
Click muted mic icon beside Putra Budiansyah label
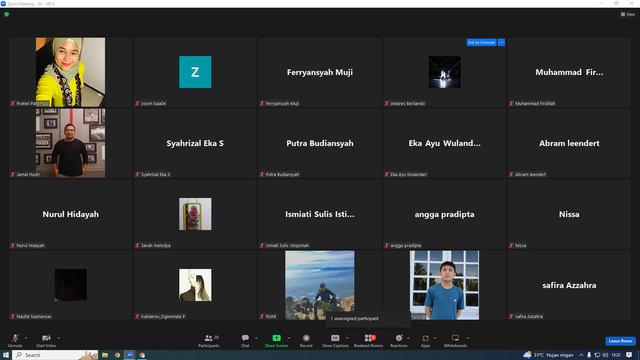(x=262, y=174)
